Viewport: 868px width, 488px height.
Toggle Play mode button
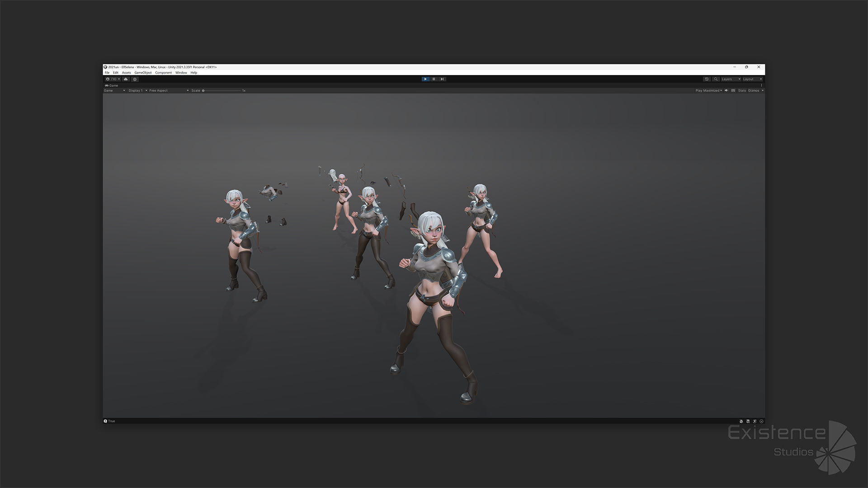[425, 79]
